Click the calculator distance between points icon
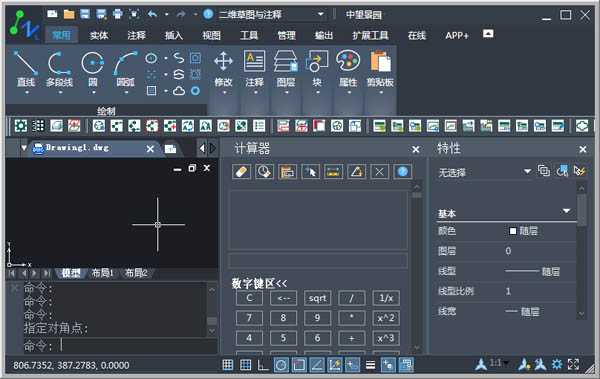This screenshot has width=600, height=379. click(333, 172)
